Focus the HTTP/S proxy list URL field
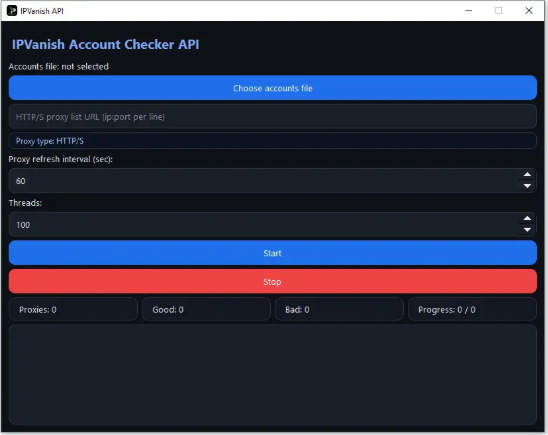 [x=273, y=117]
